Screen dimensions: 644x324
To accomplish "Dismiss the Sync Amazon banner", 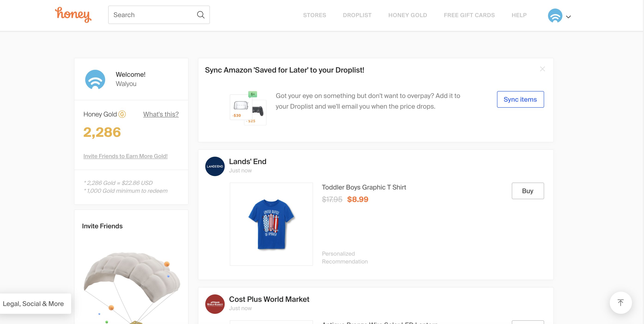I will click(x=542, y=69).
